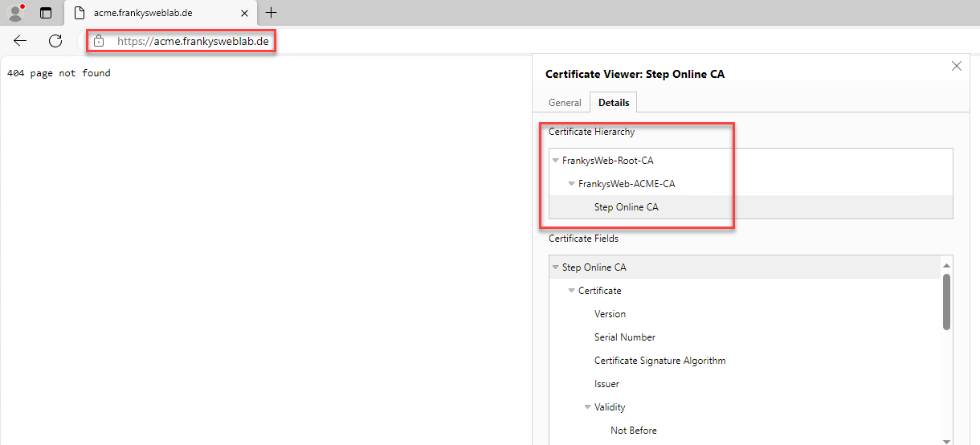Click the browser profile avatar icon
Viewport: 980px width, 445px height.
[x=15, y=13]
